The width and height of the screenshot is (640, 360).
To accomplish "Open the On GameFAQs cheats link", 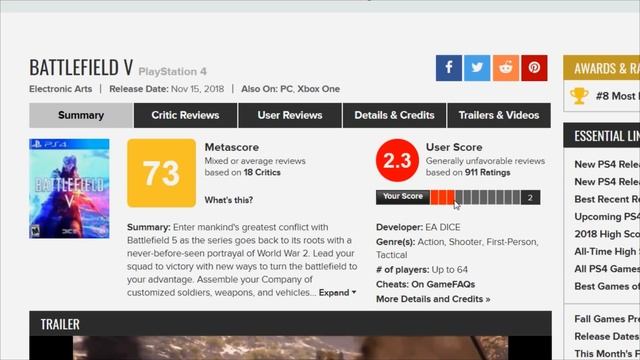I will [x=443, y=284].
